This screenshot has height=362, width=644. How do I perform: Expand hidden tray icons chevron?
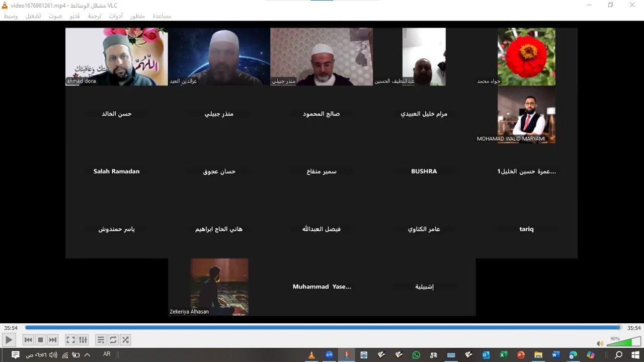(x=87, y=355)
